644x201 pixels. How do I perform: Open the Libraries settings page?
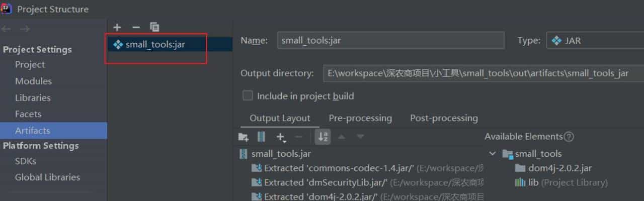coord(33,97)
